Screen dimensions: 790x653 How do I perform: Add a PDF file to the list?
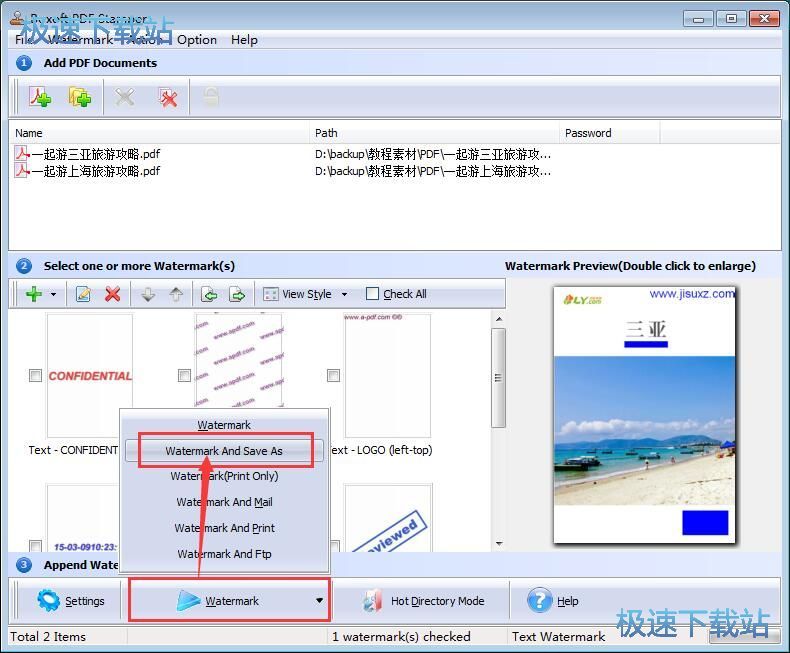tap(40, 97)
